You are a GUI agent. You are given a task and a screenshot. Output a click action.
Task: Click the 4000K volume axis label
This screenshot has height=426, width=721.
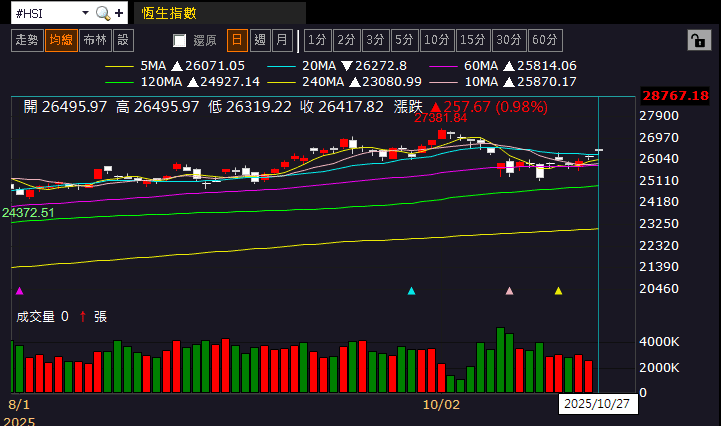tap(659, 342)
